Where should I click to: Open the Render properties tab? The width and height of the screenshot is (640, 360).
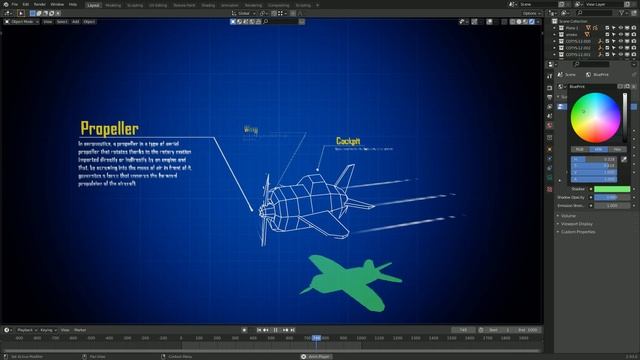point(549,88)
